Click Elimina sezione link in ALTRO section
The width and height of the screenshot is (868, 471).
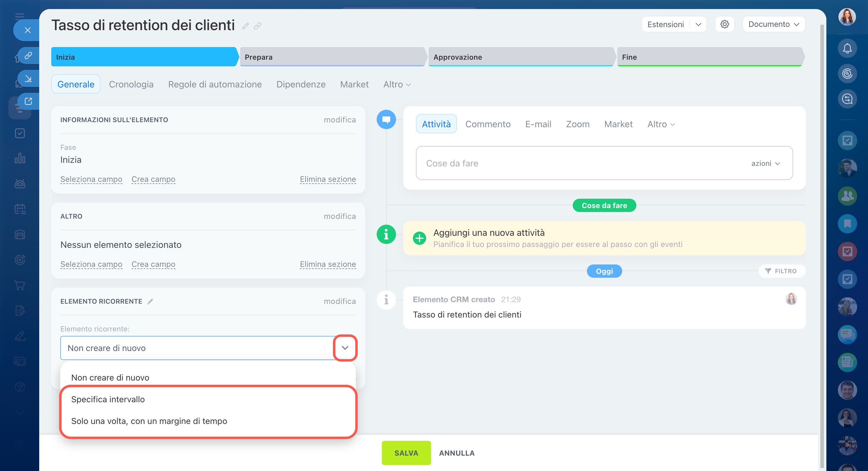pos(328,264)
